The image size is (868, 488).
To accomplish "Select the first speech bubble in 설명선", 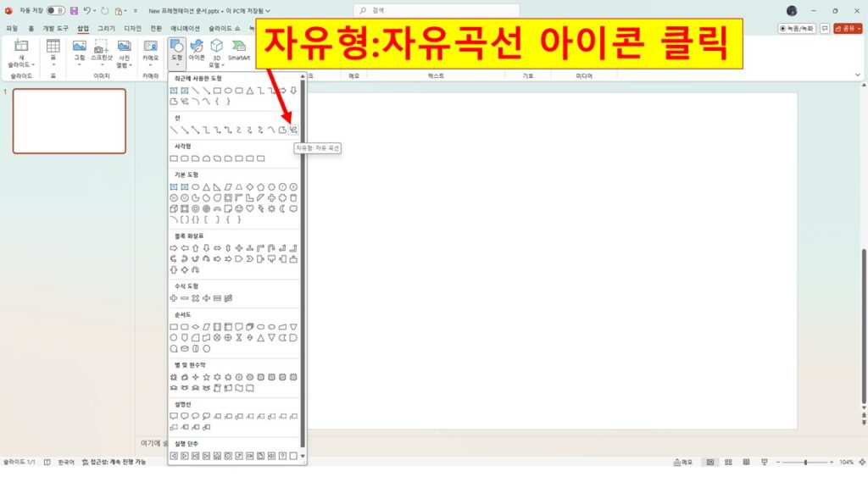I will click(x=174, y=416).
